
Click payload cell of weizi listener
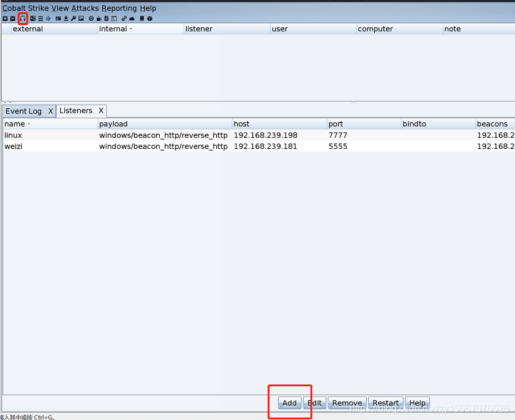pos(164,146)
